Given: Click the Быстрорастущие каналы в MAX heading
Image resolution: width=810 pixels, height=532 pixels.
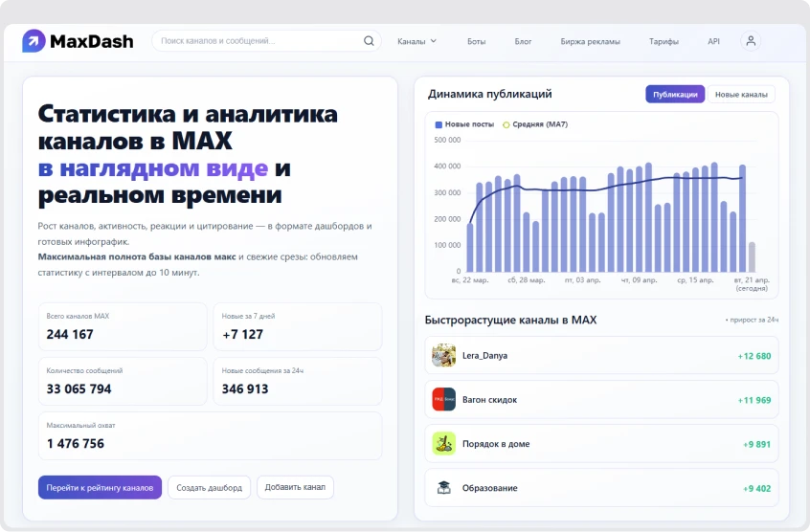Looking at the screenshot, I should [x=510, y=320].
